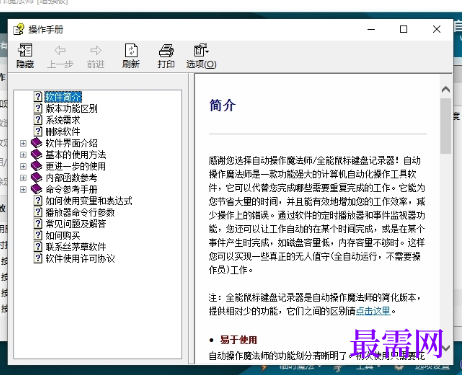
Task: Open the 版本功能区别 topic
Action: pyautogui.click(x=71, y=108)
